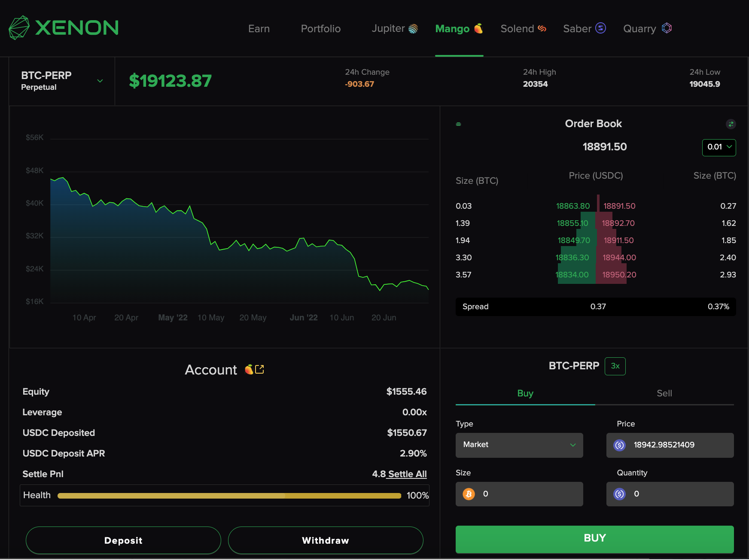
Task: Open the Quarry tab
Action: tap(648, 29)
